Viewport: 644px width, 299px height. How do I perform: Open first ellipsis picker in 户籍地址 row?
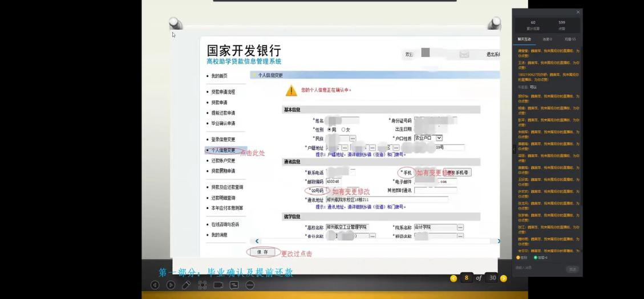tap(345, 148)
